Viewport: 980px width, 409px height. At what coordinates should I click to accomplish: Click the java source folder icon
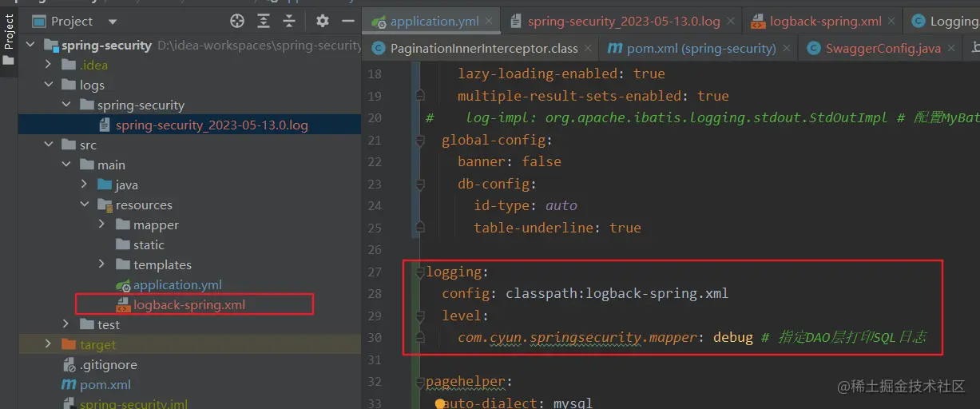(105, 185)
